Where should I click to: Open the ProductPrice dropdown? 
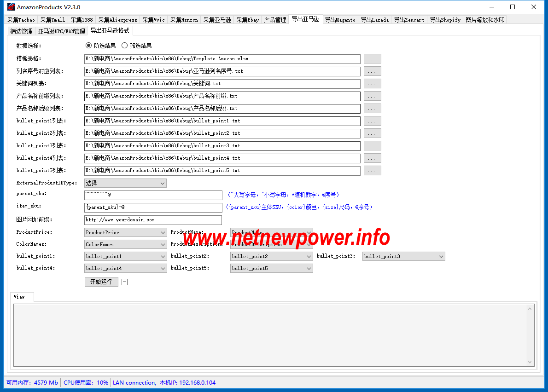pos(125,232)
